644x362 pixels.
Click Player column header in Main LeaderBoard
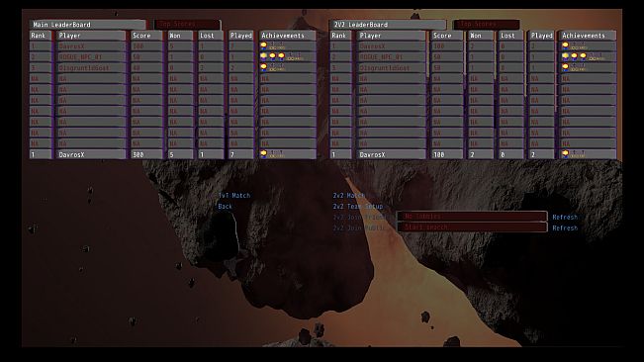coord(91,36)
